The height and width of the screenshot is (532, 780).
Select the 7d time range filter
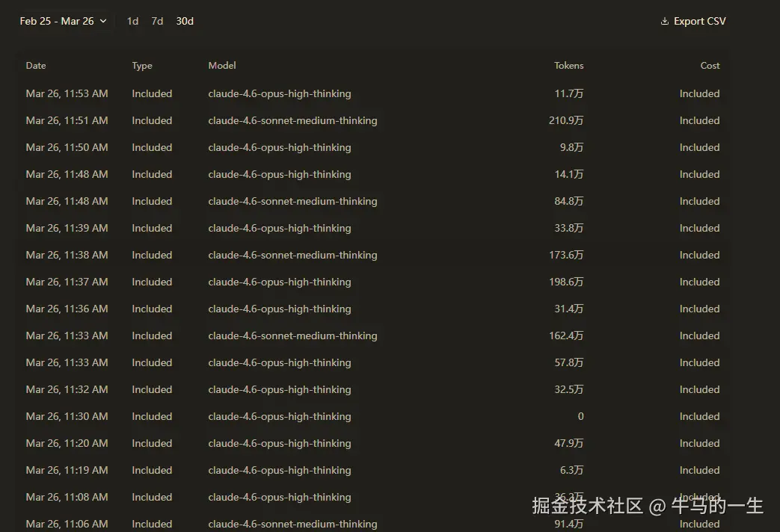tap(156, 21)
